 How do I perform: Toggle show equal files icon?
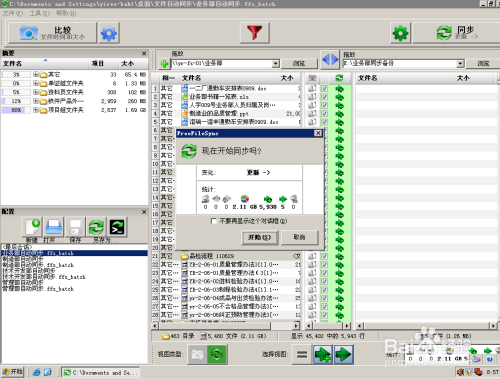click(302, 354)
